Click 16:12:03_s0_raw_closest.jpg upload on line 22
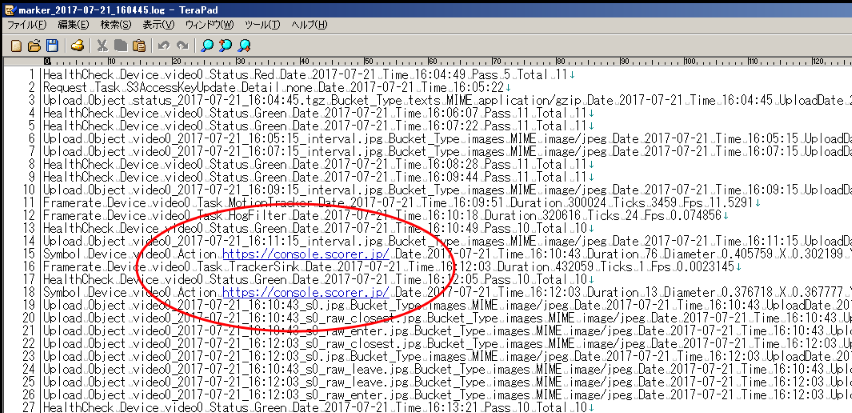Viewport: 852px width, 413px height. coord(447,343)
